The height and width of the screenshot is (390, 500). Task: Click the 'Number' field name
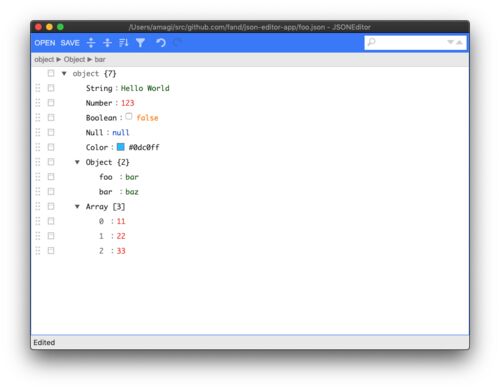pyautogui.click(x=99, y=103)
